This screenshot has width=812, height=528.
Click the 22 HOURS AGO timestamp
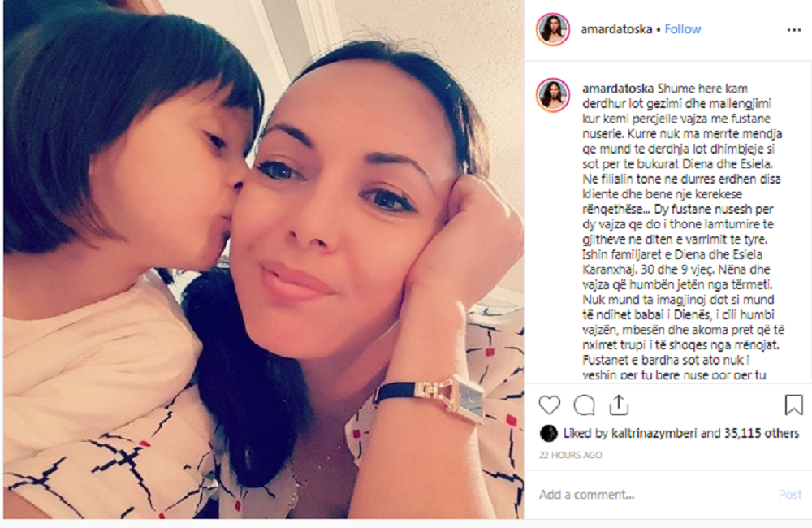(x=570, y=455)
